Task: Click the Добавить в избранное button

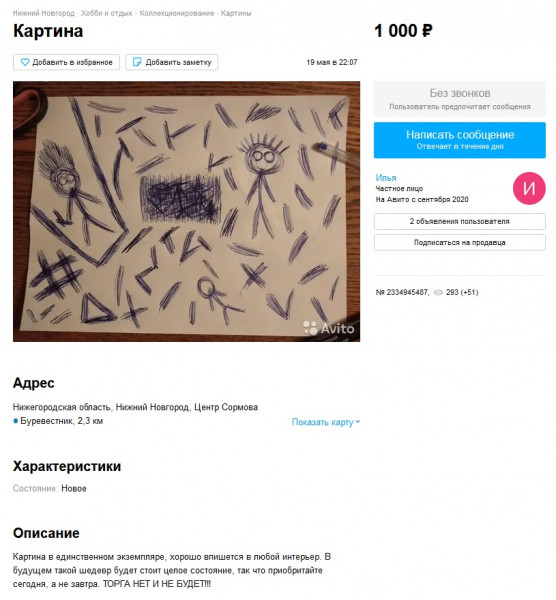Action: [67, 62]
